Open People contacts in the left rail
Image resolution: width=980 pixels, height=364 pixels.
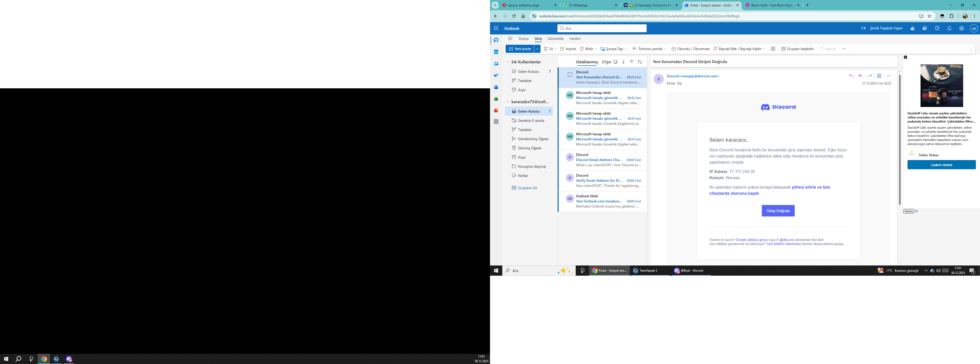(496, 64)
